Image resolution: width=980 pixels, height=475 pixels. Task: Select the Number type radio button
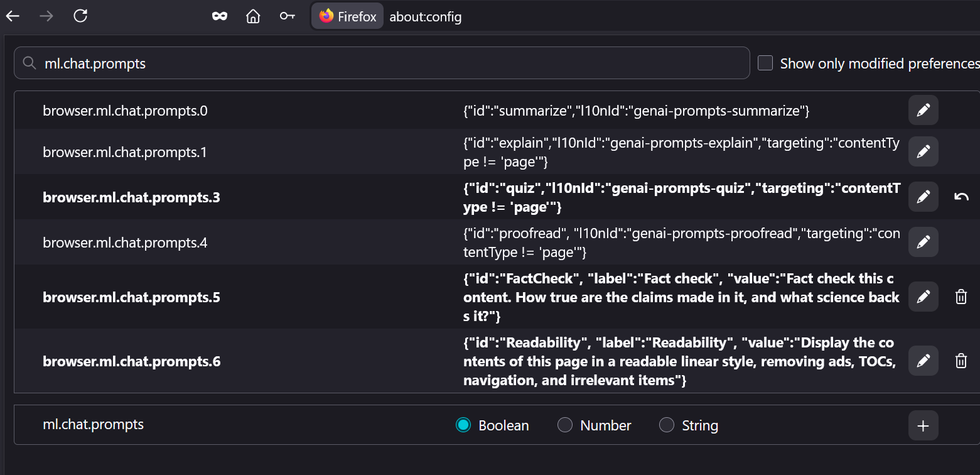click(565, 425)
